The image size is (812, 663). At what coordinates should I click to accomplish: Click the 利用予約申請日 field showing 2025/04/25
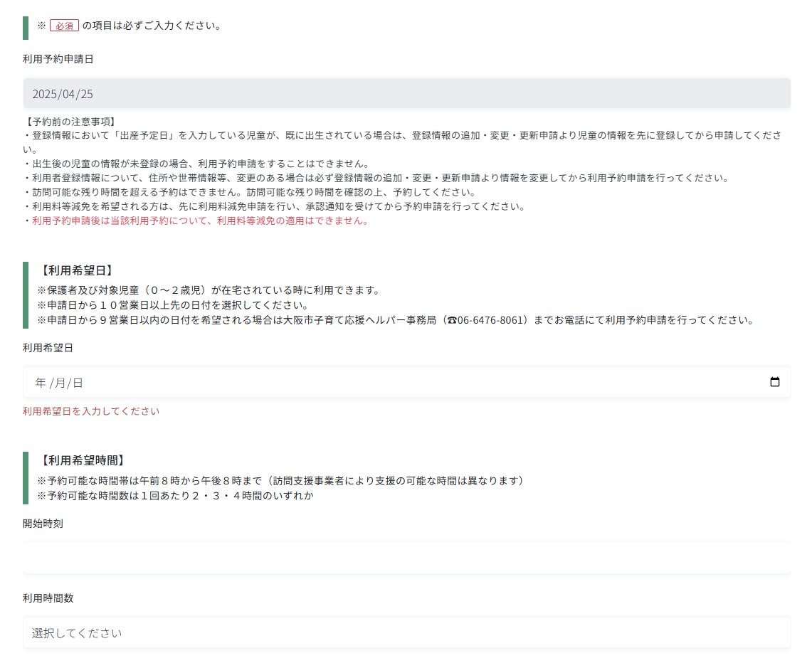pyautogui.click(x=406, y=93)
